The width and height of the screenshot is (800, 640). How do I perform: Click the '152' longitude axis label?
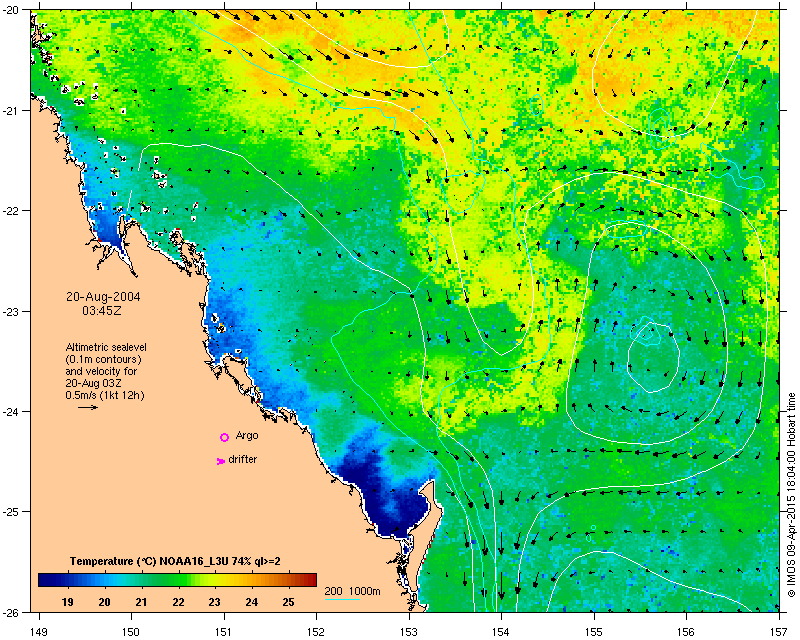coord(316,632)
